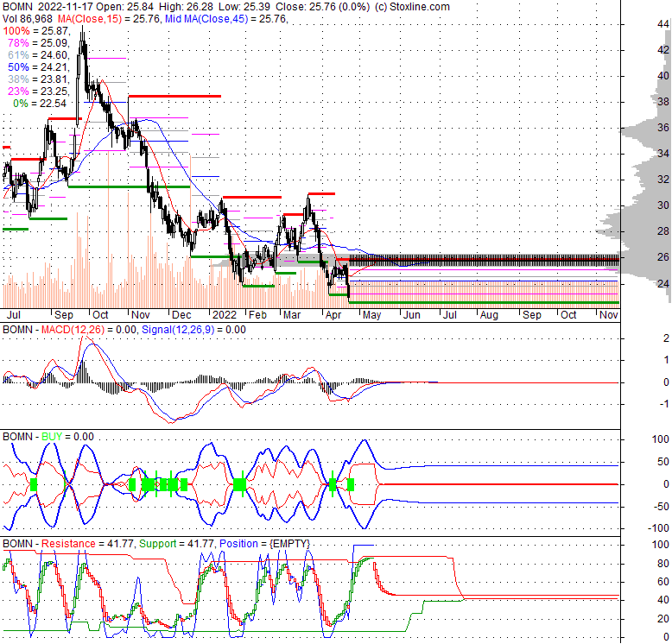Click the BUY = 0.00 indicator label
The width and height of the screenshot is (672, 644).
(x=67, y=436)
